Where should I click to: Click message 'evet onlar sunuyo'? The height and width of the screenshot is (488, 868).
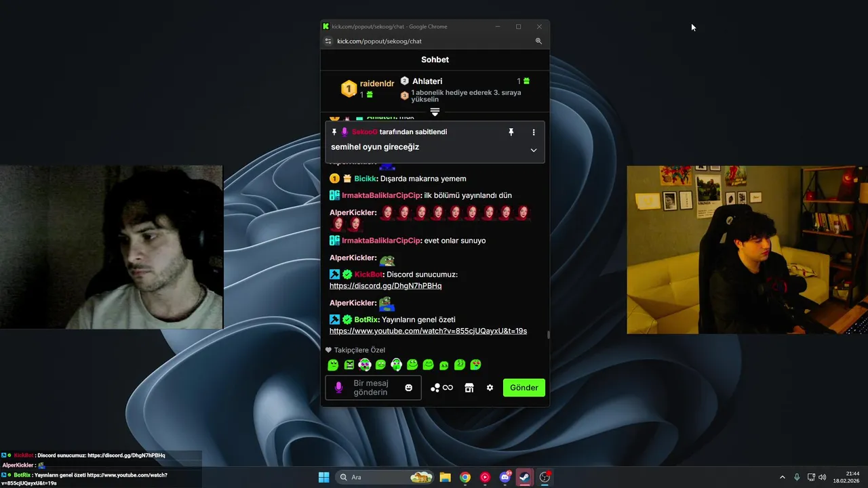(x=455, y=241)
